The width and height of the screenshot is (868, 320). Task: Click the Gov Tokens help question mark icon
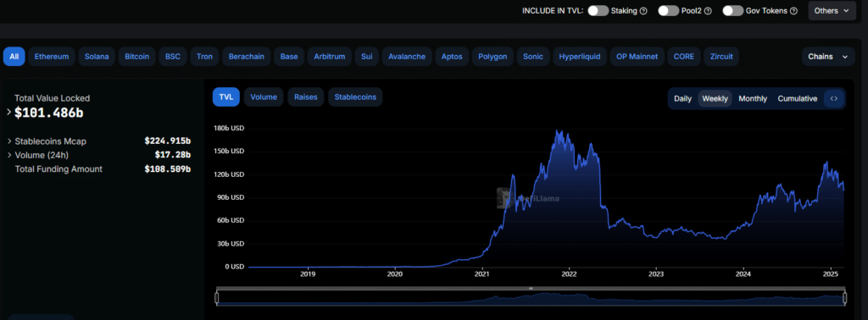tap(793, 11)
